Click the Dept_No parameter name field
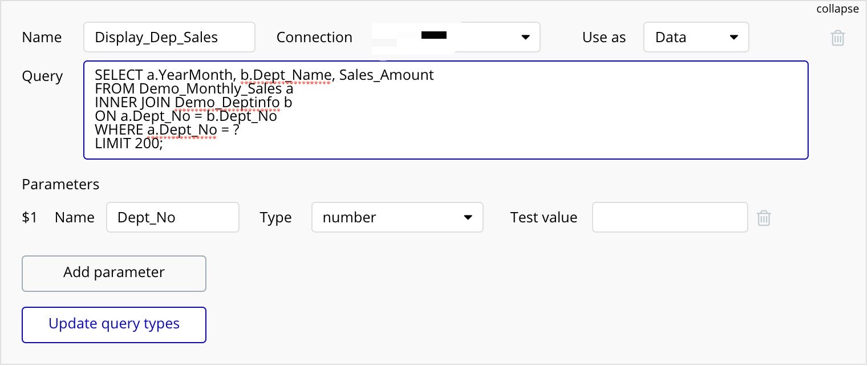Viewport: 868px width, 366px height. 172,217
